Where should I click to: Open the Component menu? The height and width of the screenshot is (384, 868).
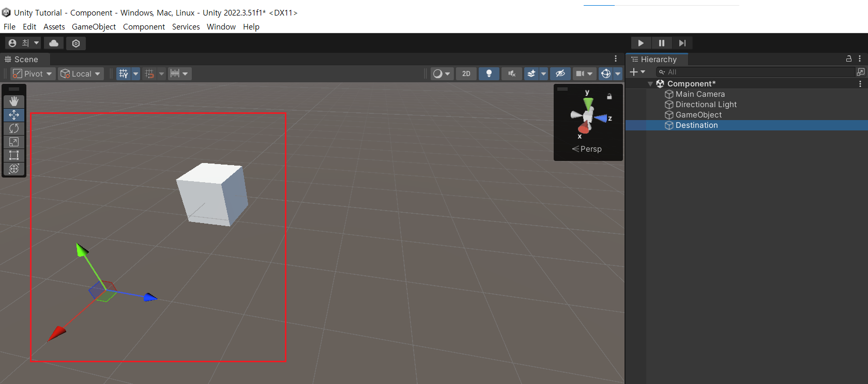(144, 27)
